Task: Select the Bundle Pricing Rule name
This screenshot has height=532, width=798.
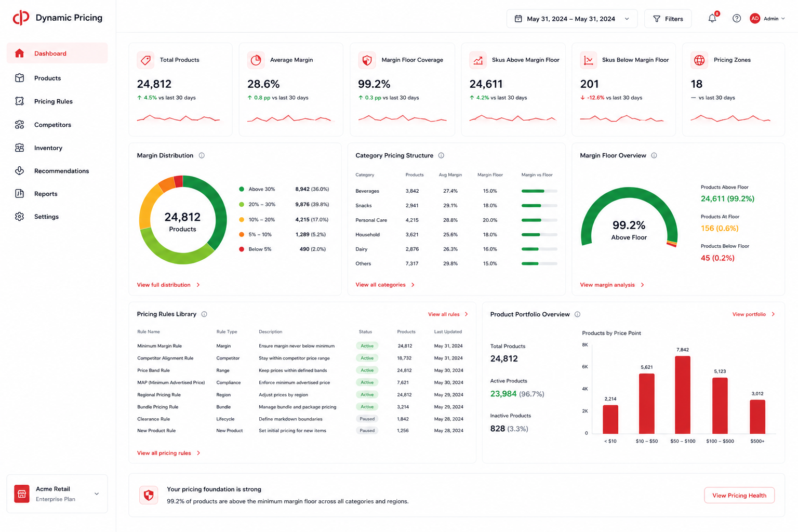Action: (x=157, y=407)
